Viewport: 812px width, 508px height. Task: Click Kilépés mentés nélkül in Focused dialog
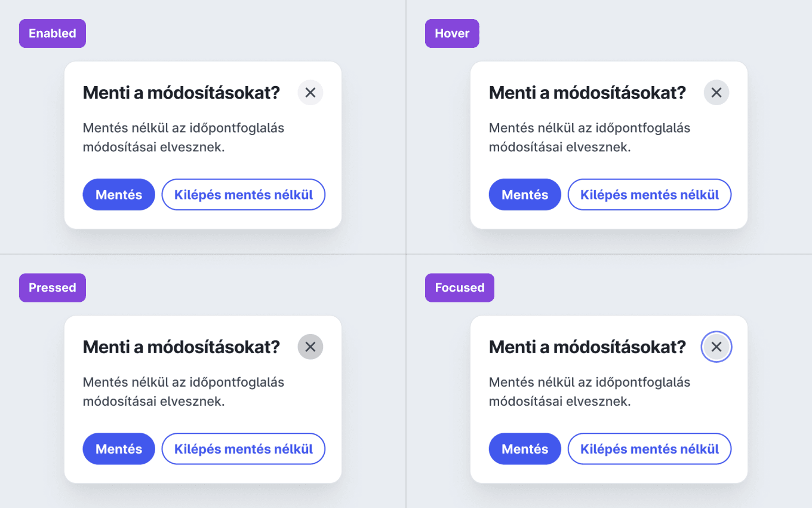[650, 449]
